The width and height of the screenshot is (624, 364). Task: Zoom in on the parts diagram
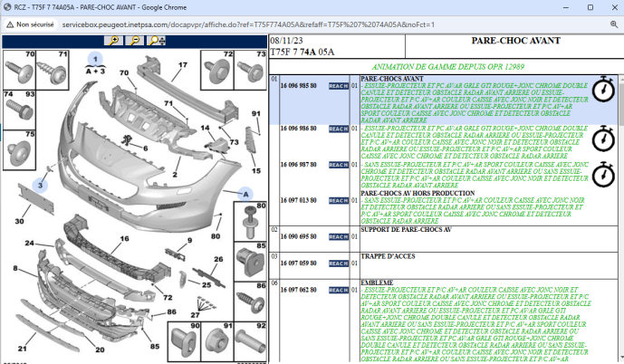(x=113, y=41)
